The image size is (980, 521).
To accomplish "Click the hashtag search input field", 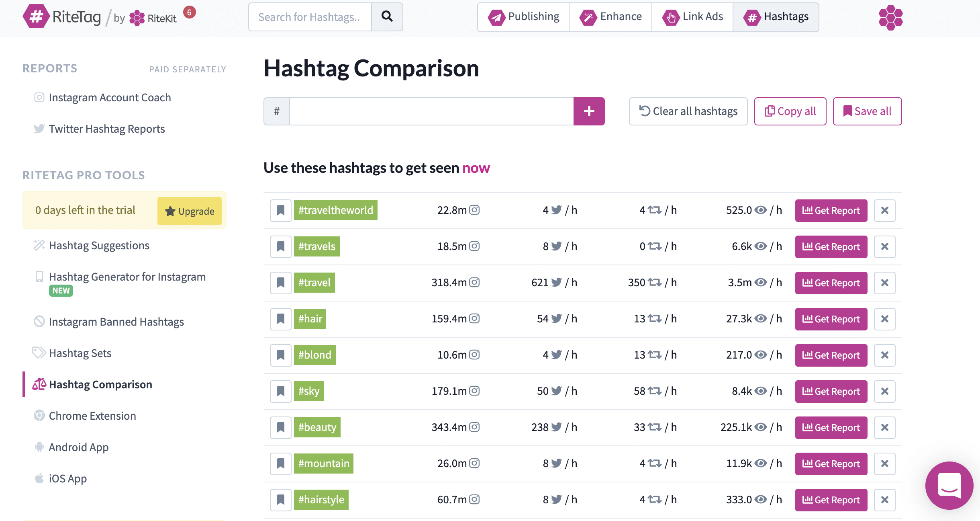I will click(432, 110).
